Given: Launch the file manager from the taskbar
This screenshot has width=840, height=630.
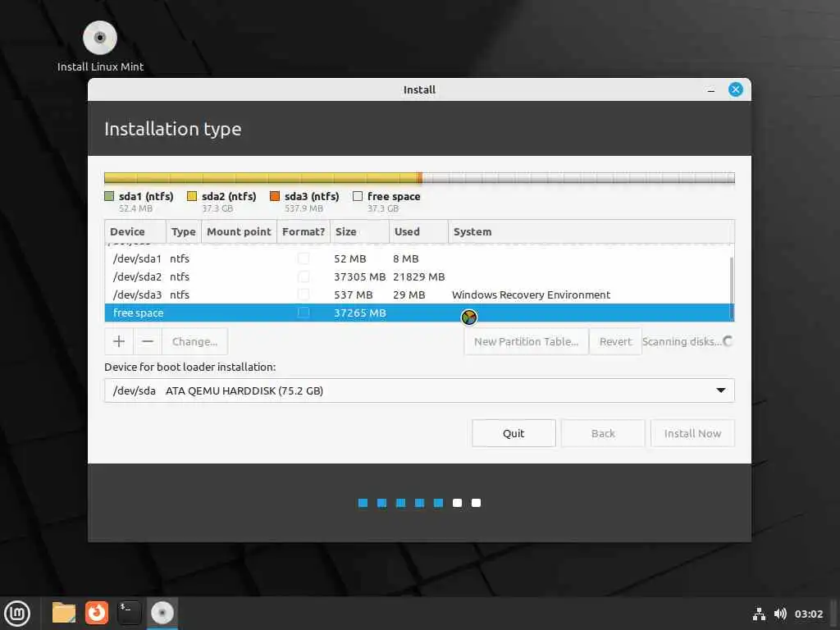Looking at the screenshot, I should (64, 613).
